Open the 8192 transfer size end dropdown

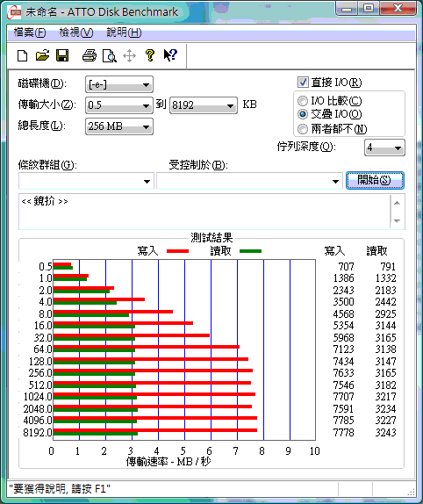(204, 105)
